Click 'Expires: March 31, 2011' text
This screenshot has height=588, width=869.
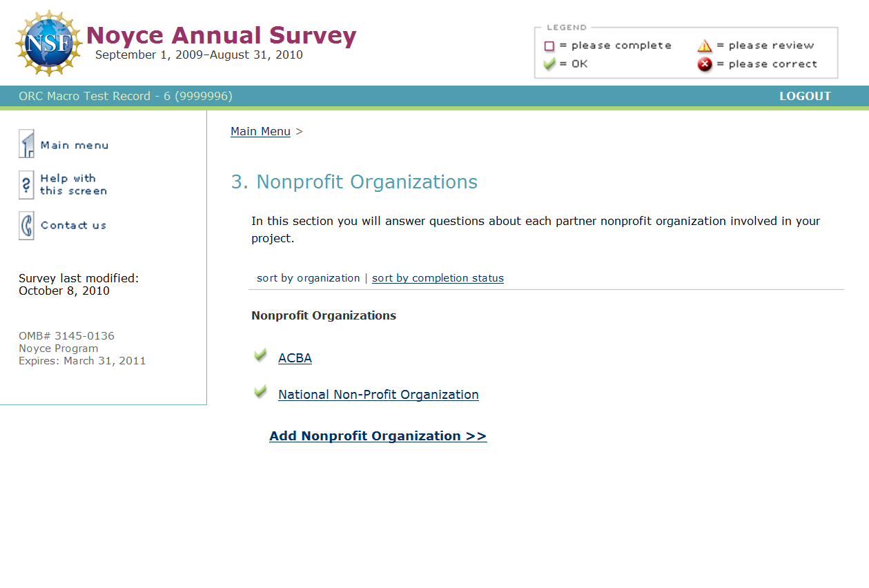point(82,361)
